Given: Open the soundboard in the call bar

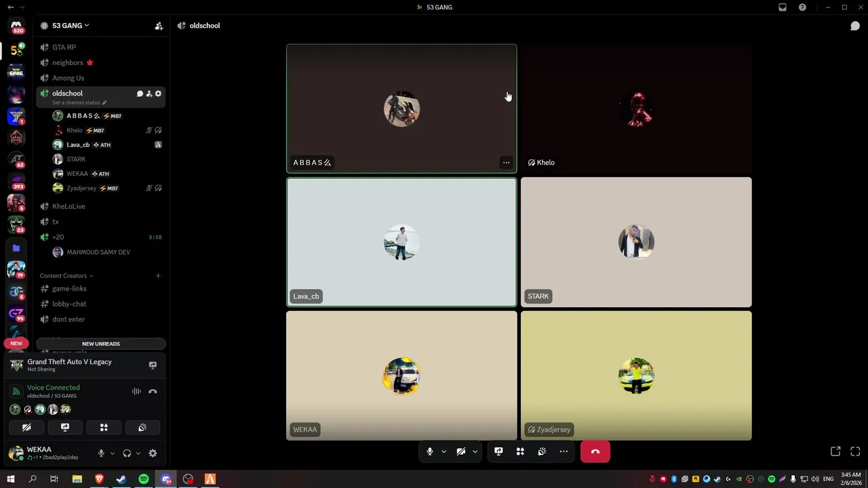Looking at the screenshot, I should pos(542,451).
